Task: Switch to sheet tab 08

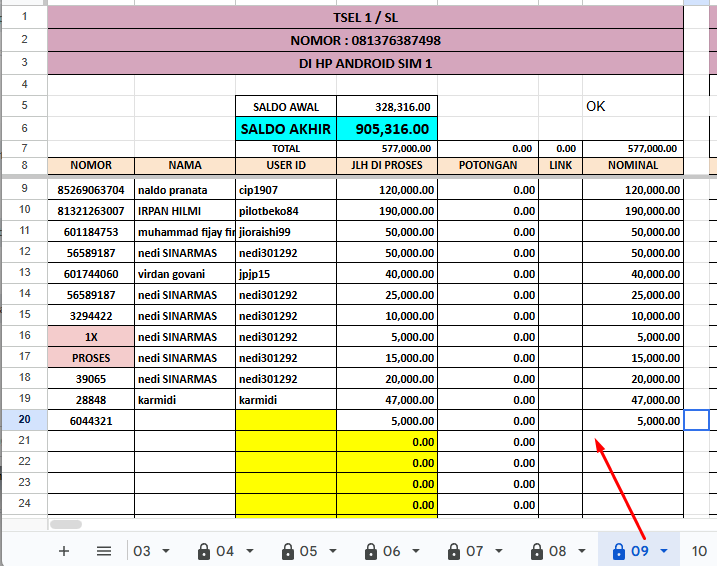Action: pos(557,551)
